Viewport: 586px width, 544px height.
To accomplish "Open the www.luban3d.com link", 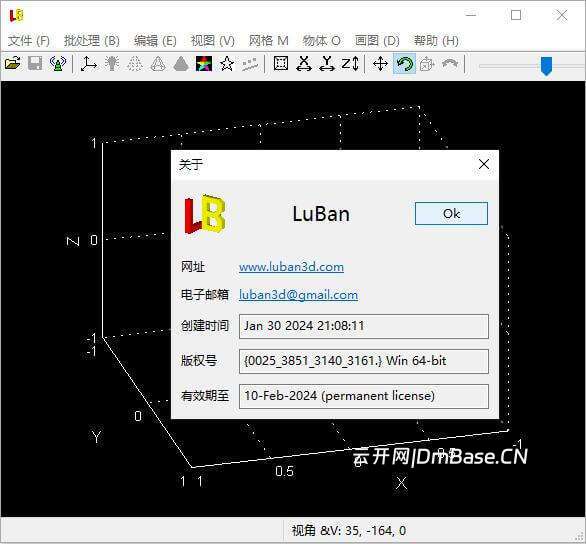I will pos(291,267).
